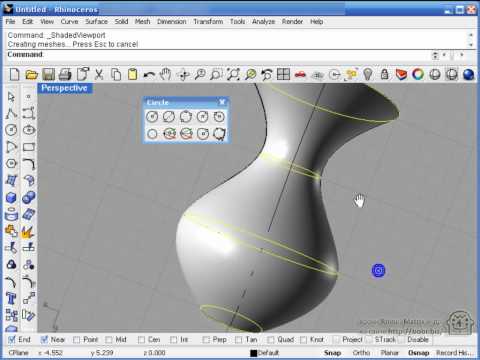Click the Save file toolbar icon

(48, 74)
